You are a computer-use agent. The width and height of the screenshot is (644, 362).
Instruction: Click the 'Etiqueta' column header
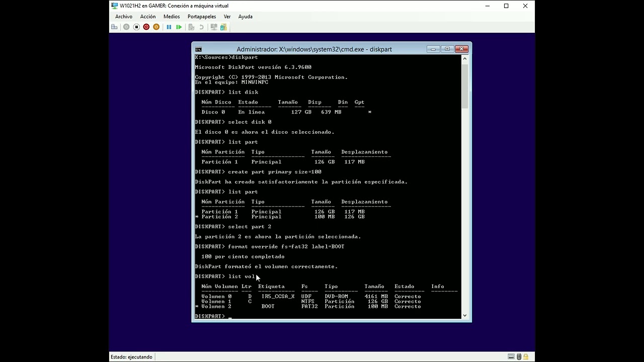[x=272, y=287]
